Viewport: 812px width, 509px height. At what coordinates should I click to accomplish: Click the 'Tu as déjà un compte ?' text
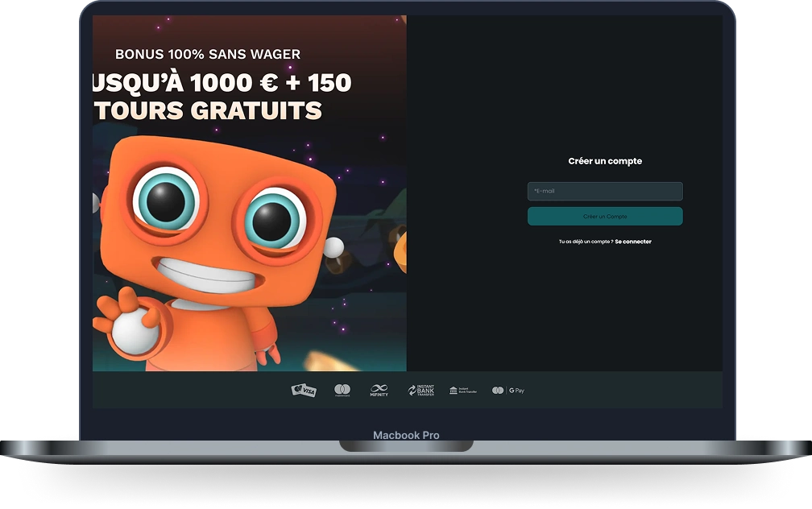point(586,242)
